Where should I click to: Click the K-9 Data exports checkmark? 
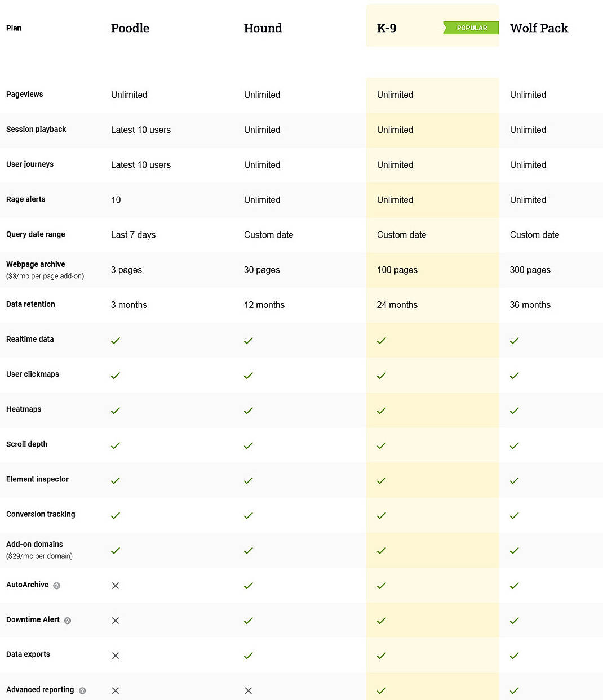point(381,656)
